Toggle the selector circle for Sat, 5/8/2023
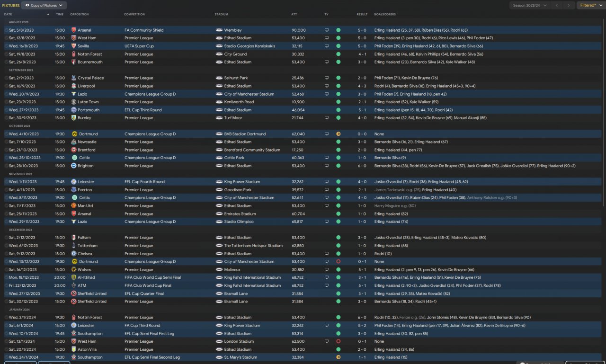The image size is (606, 364). point(7,30)
